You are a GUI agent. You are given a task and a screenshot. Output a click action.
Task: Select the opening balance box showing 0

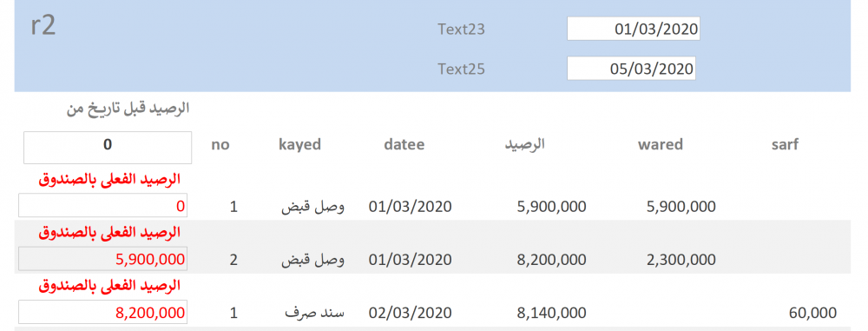pyautogui.click(x=108, y=148)
